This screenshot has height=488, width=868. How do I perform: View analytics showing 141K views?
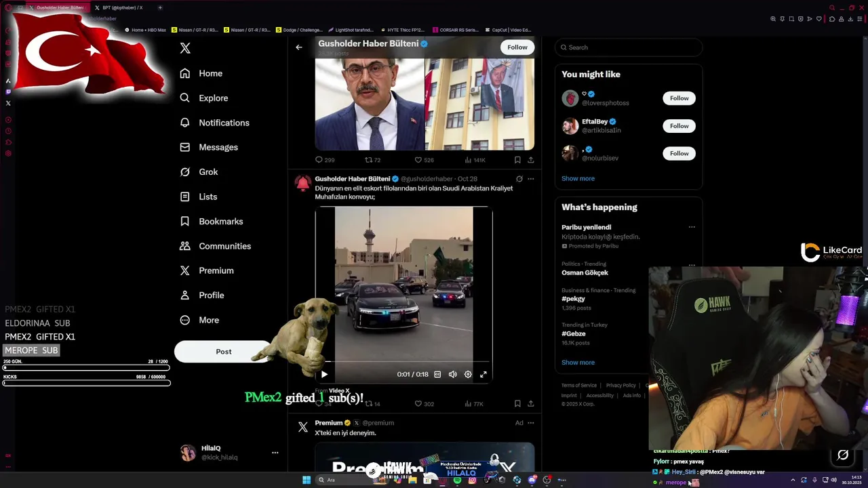(475, 160)
